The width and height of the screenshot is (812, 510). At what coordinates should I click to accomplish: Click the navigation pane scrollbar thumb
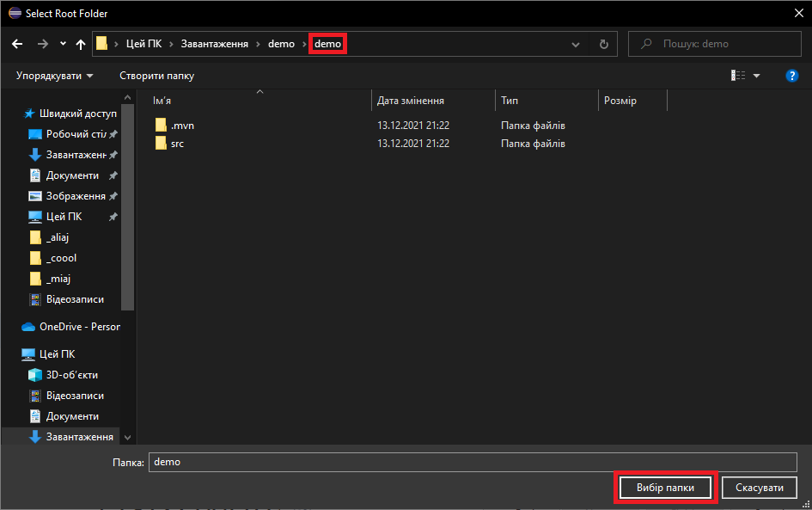click(x=127, y=207)
